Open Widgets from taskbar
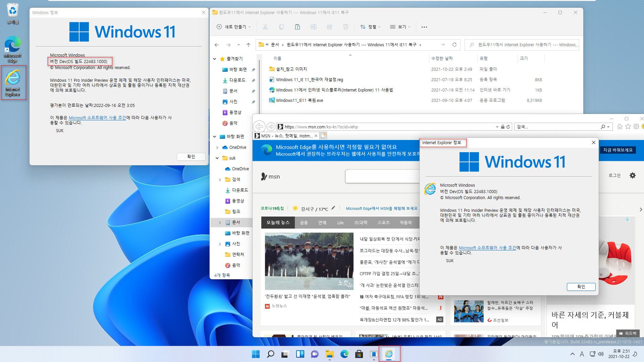Image resolution: width=644 pixels, height=362 pixels. 300,354
